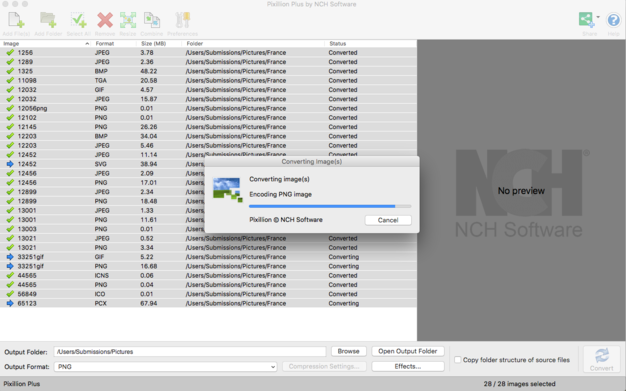Click the red Remove icon
Viewport: 626px width, 391px height.
[105, 20]
